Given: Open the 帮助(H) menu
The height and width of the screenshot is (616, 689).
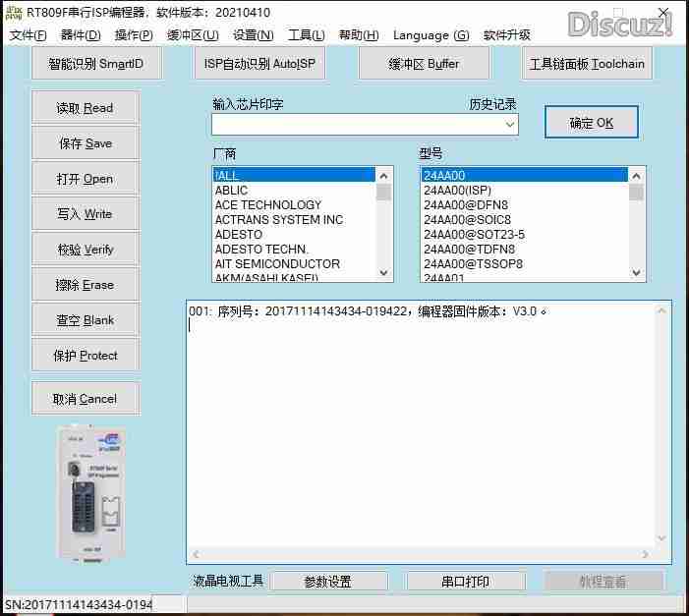Looking at the screenshot, I should [359, 35].
